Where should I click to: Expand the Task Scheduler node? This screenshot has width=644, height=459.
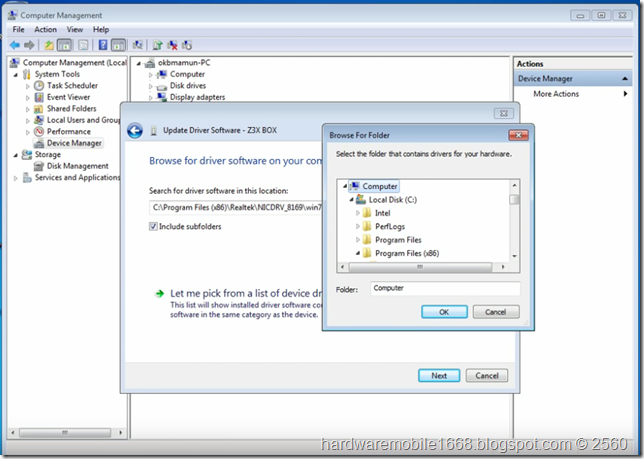[28, 86]
